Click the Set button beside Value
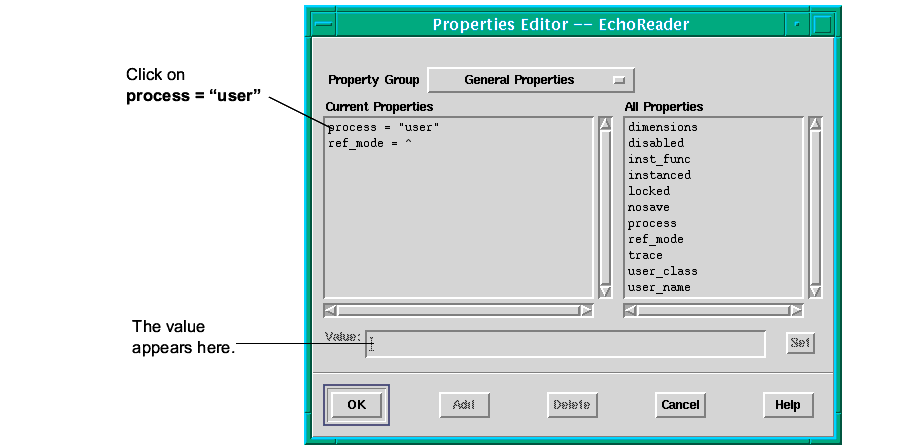 800,344
